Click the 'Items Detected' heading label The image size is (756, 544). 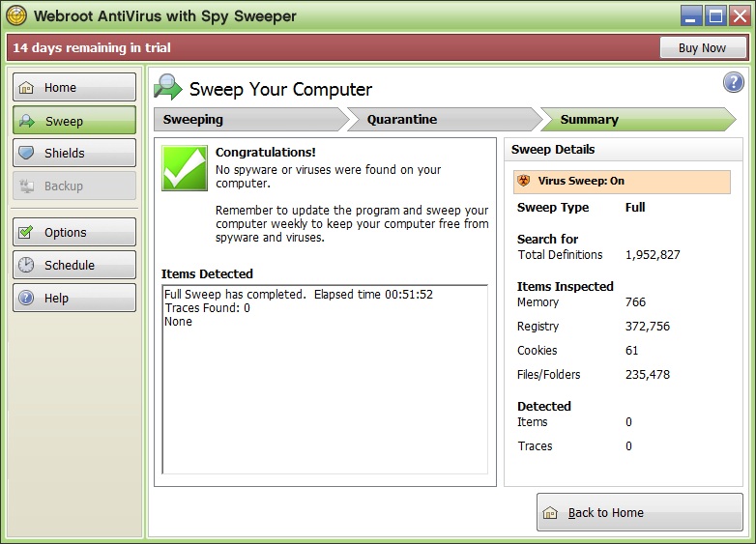pos(207,273)
